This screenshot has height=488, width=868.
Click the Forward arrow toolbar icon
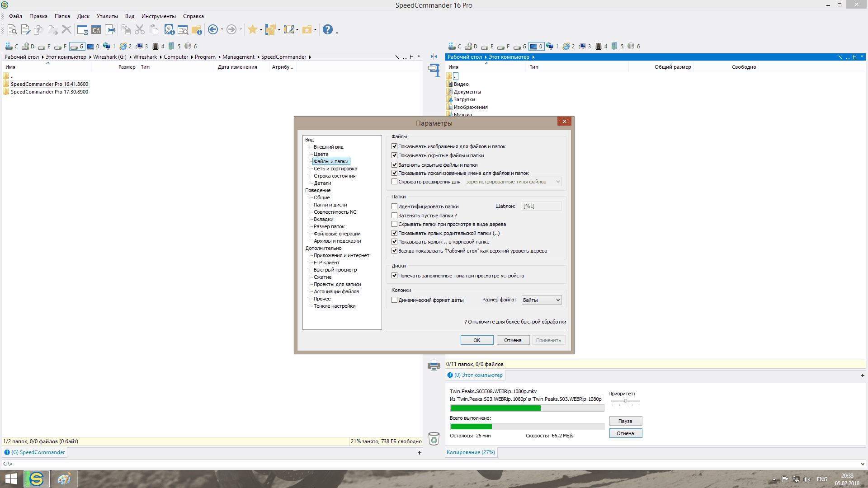231,30
